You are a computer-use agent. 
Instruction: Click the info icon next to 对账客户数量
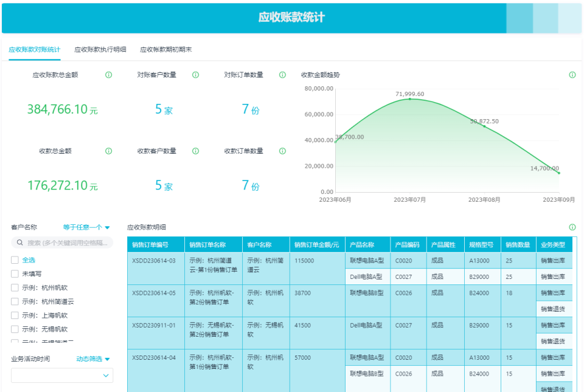click(195, 75)
